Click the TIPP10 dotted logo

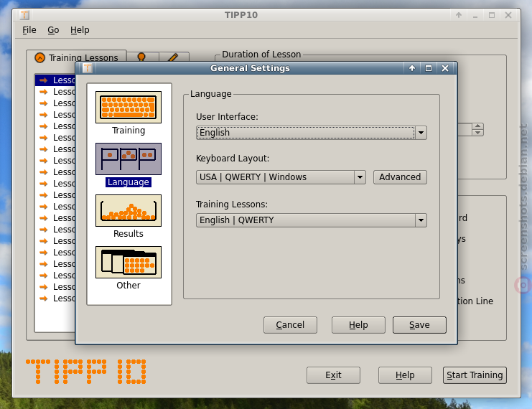click(x=86, y=372)
